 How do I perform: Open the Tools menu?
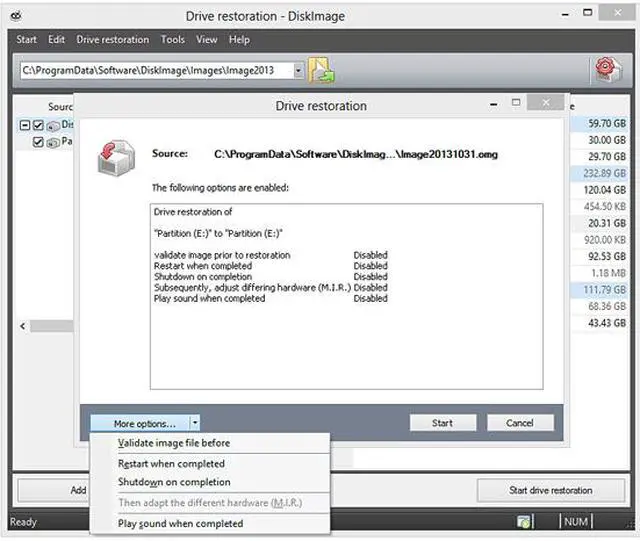[172, 40]
